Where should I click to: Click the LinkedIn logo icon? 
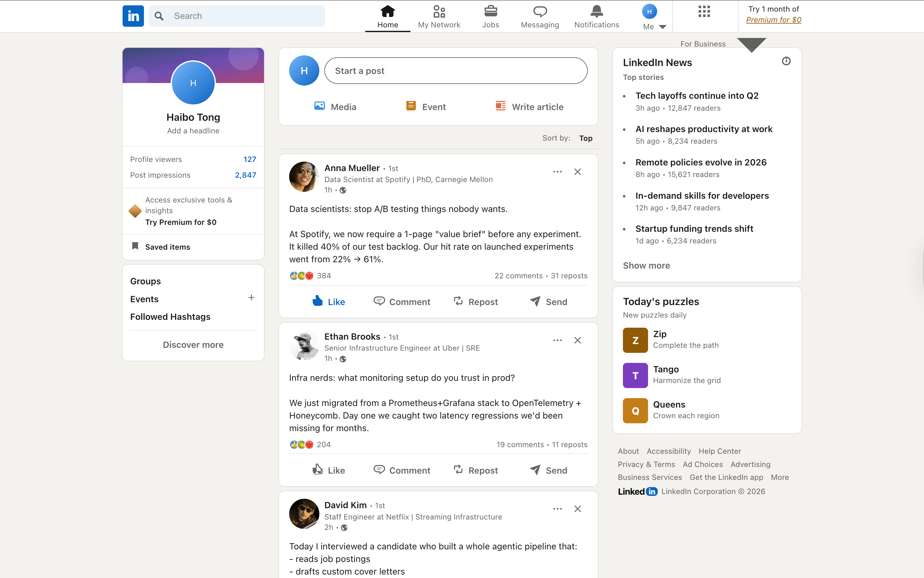133,16
